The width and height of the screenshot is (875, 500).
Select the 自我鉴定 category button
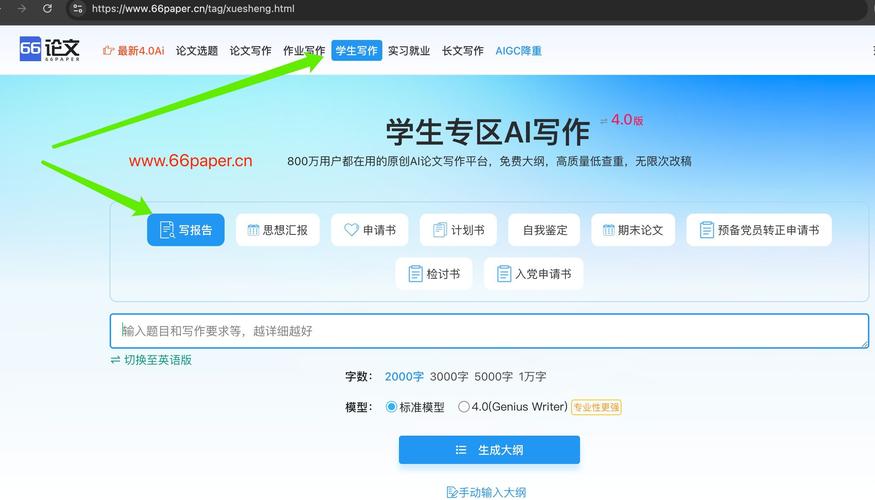(x=544, y=230)
